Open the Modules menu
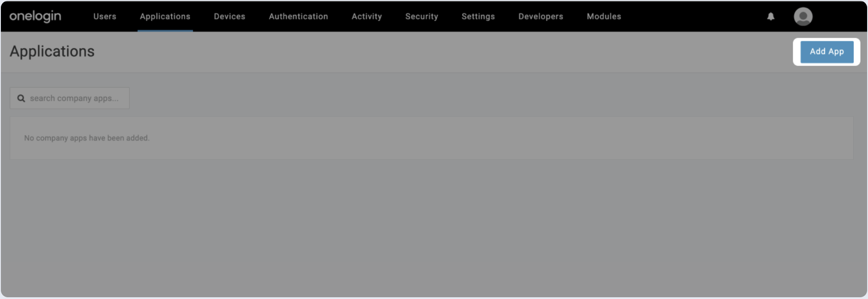Viewport: 868px width, 299px height. (604, 17)
